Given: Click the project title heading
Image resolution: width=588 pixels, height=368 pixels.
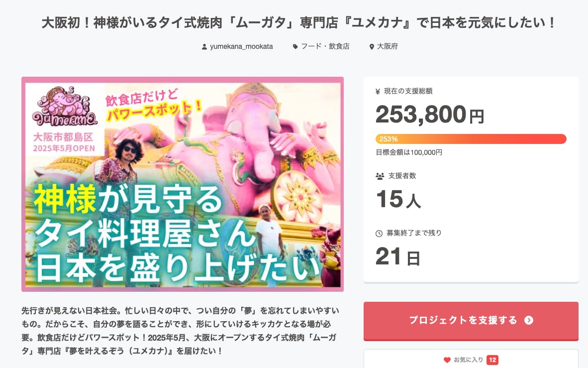Looking at the screenshot, I should click(x=298, y=23).
